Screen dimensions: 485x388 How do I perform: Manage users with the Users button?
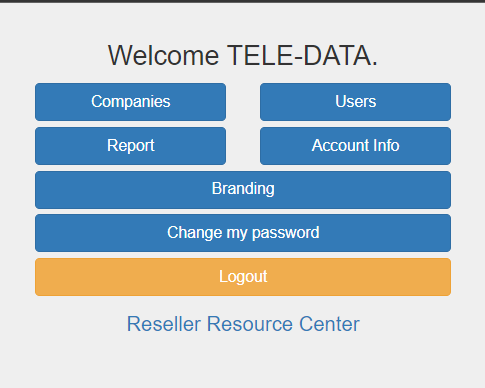tap(355, 102)
